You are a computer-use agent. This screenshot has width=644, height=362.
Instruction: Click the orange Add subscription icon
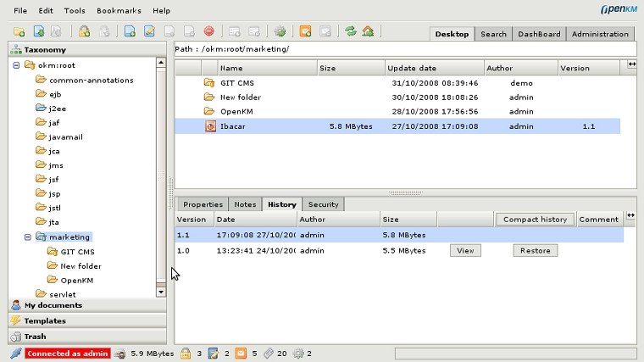click(306, 31)
